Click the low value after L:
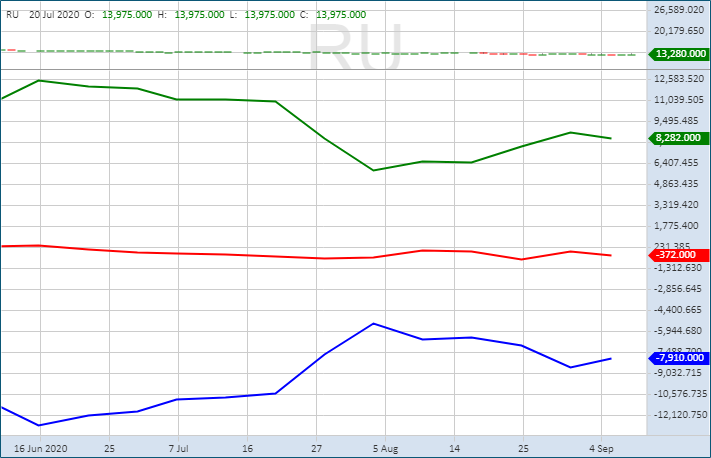This screenshot has width=711, height=458. (269, 15)
